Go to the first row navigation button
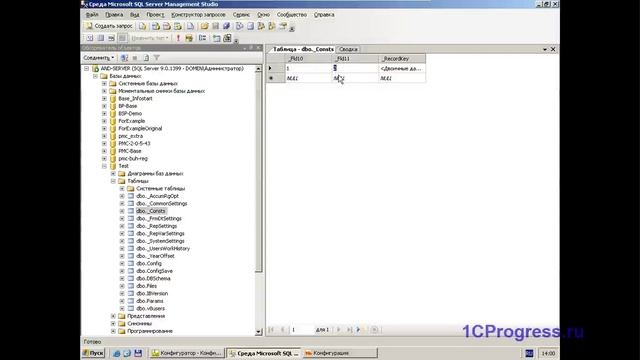 [271, 330]
